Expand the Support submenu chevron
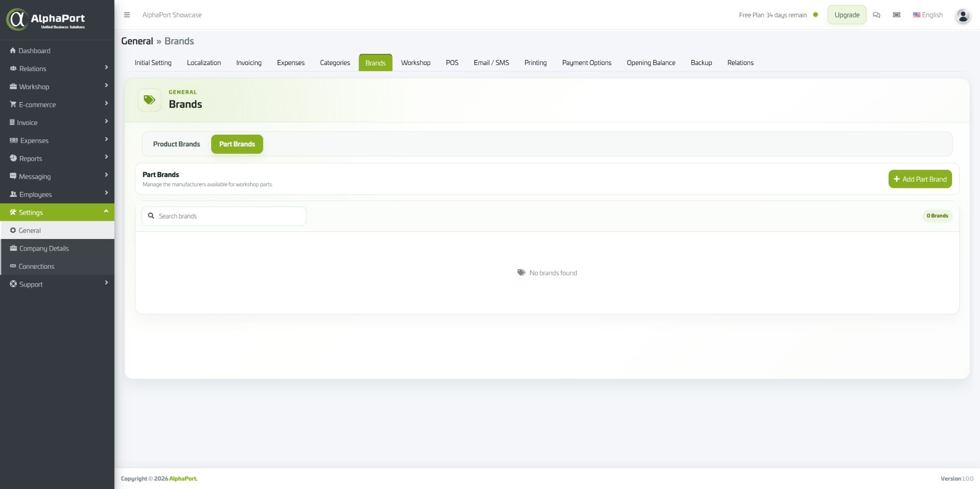980x489 pixels. tap(106, 283)
